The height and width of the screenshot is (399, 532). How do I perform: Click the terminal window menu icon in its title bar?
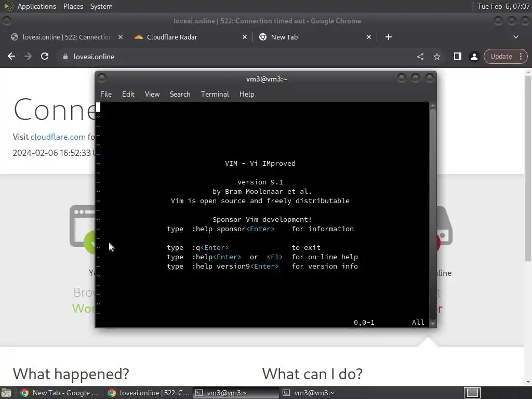point(101,78)
